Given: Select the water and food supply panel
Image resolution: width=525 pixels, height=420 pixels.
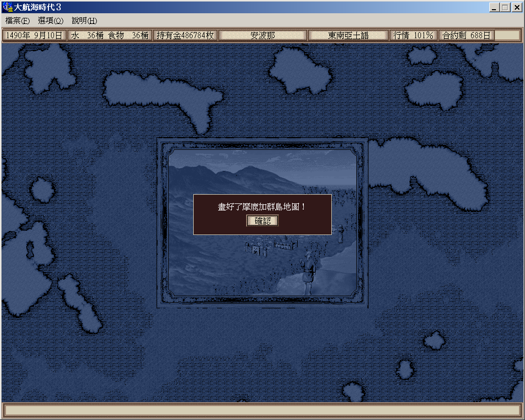Looking at the screenshot, I should click(x=110, y=36).
